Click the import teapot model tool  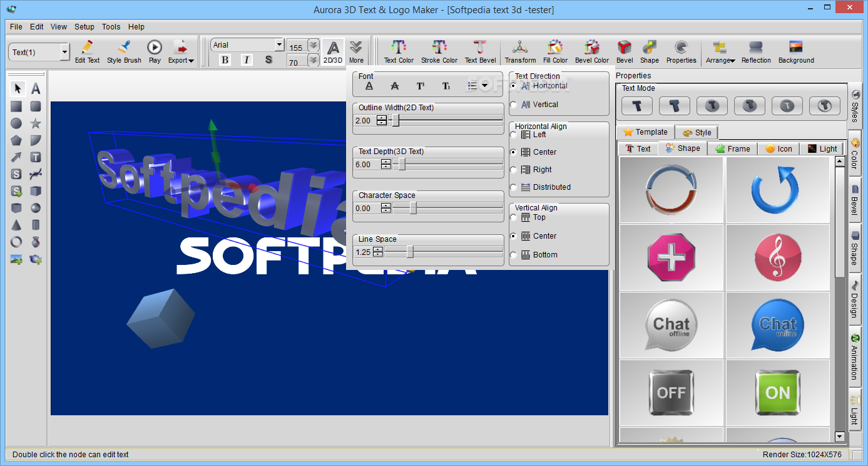point(36,259)
